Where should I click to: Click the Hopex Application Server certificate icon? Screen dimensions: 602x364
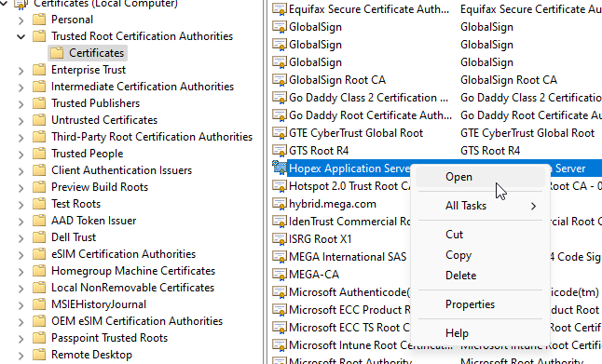click(280, 168)
